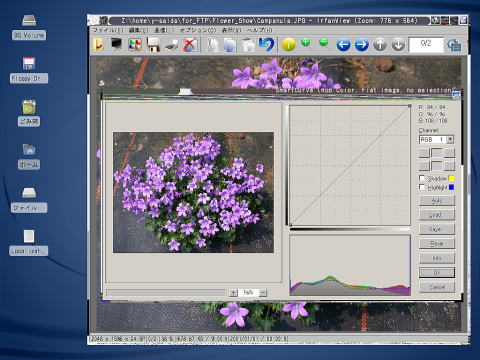Image resolution: width=480 pixels, height=360 pixels.
Task: Open the 編集(E) menu
Action: 138,30
